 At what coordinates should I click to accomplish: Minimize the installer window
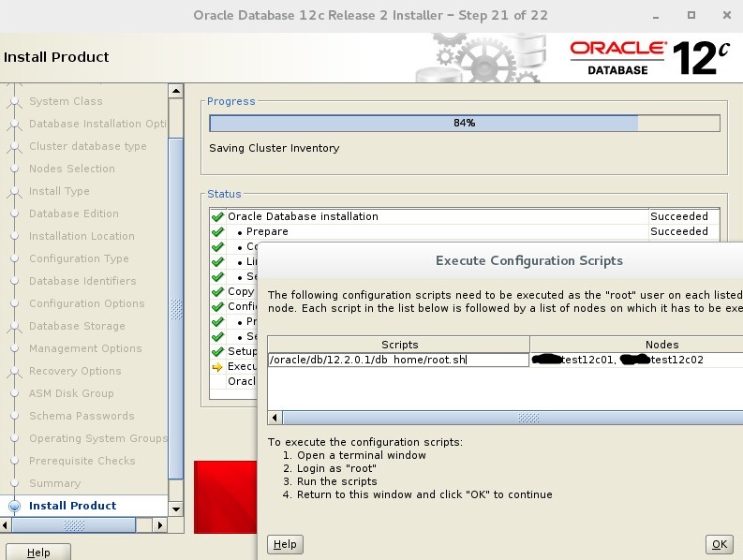coord(656,16)
